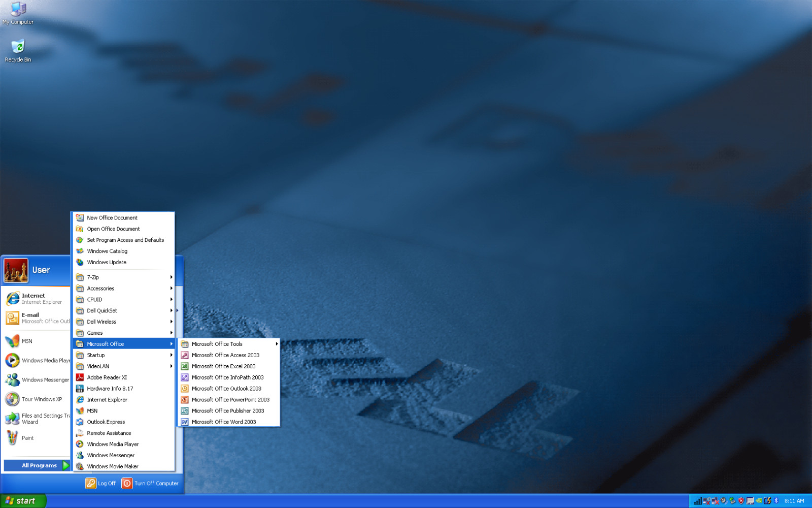
Task: Open Hardware Info 8.17
Action: (124, 389)
